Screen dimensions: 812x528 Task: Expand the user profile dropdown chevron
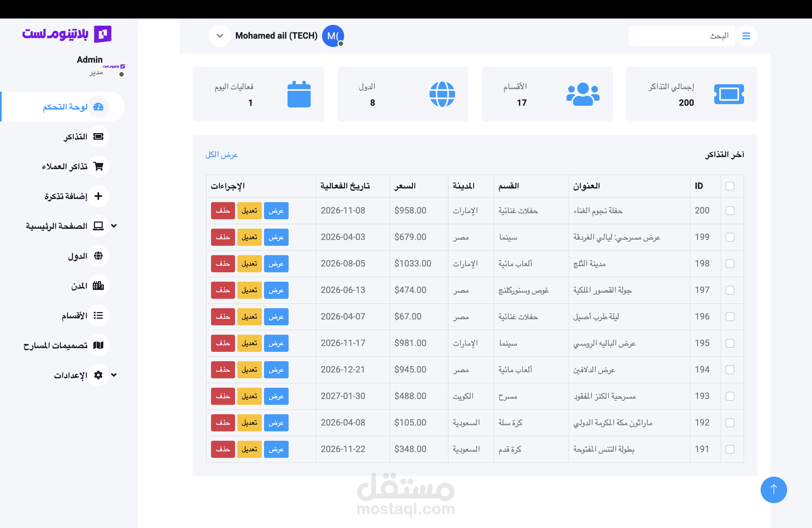[220, 36]
